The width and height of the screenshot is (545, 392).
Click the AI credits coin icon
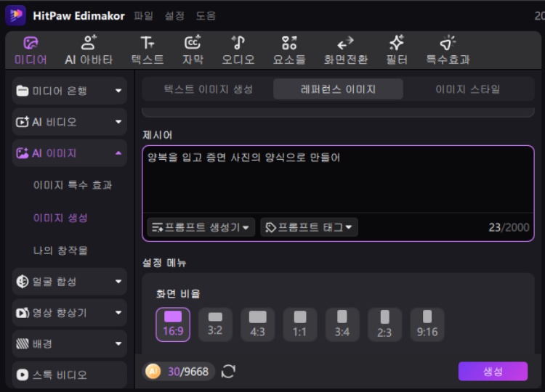pyautogui.click(x=153, y=371)
